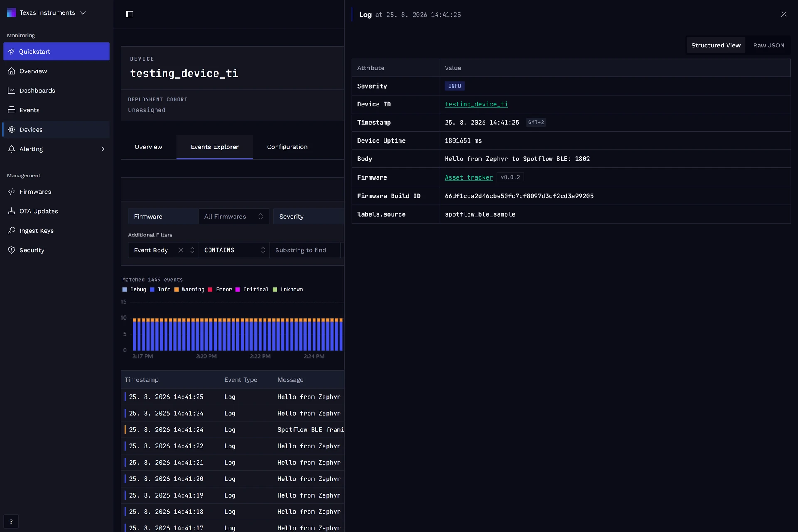Click the Dashboards chart icon
Screen dimensions: 798x532
click(x=12, y=91)
